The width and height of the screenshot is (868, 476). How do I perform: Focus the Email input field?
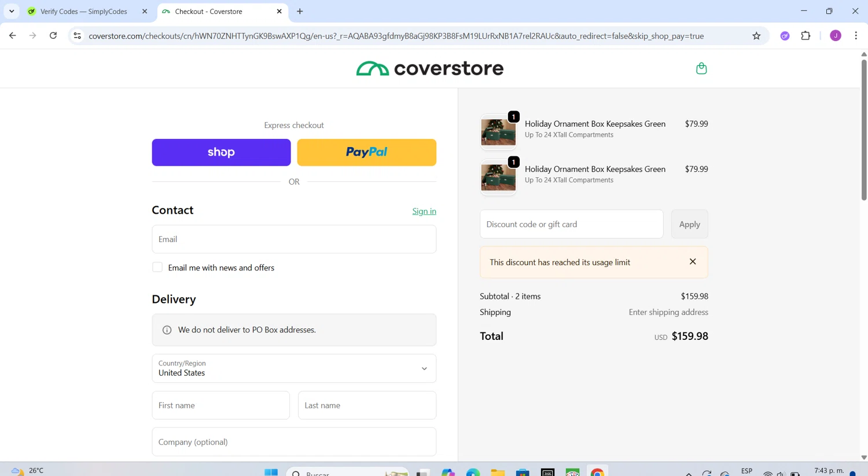tap(294, 239)
